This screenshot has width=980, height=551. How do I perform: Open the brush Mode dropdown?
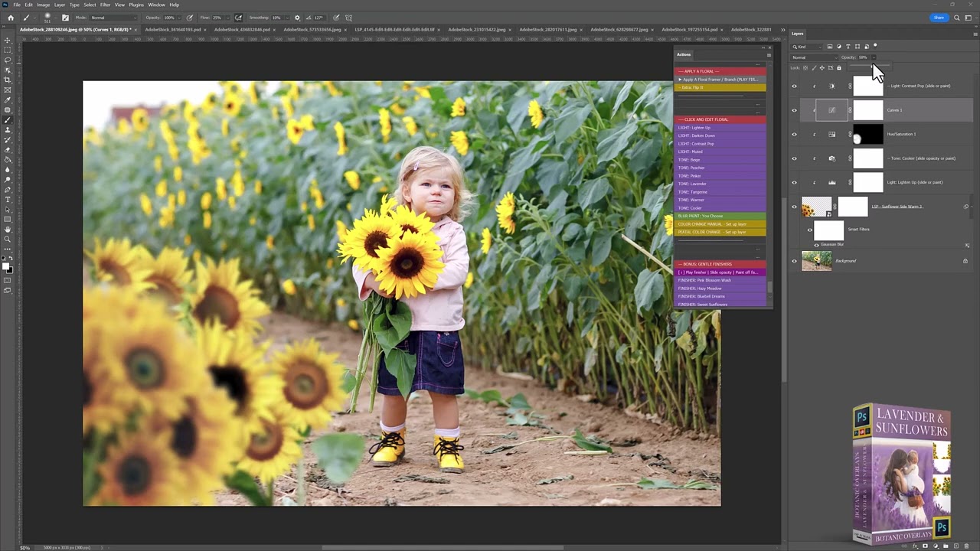113,18
